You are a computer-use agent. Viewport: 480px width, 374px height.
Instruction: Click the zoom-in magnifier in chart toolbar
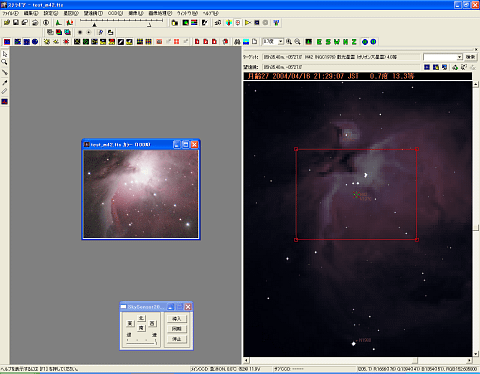tap(289, 42)
